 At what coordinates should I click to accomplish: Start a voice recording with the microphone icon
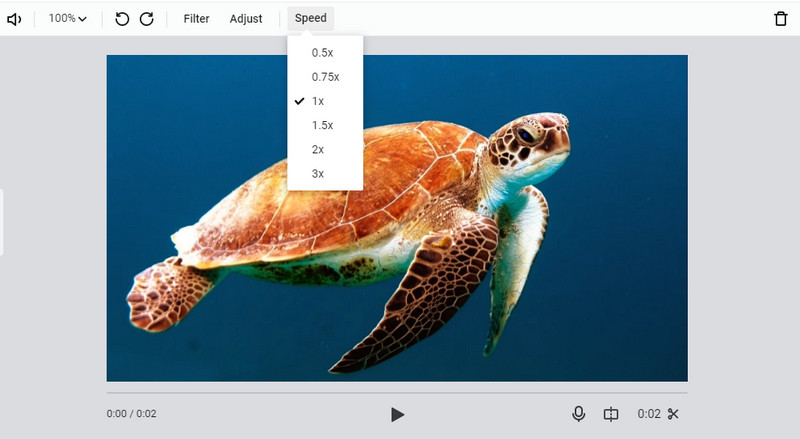coord(578,414)
